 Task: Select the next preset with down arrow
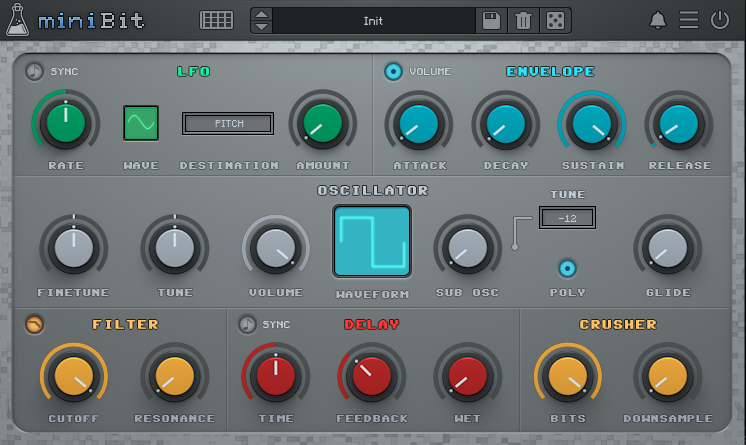[261, 27]
